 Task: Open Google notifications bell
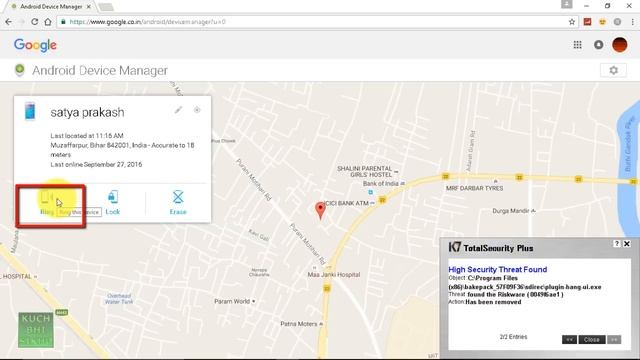point(599,45)
